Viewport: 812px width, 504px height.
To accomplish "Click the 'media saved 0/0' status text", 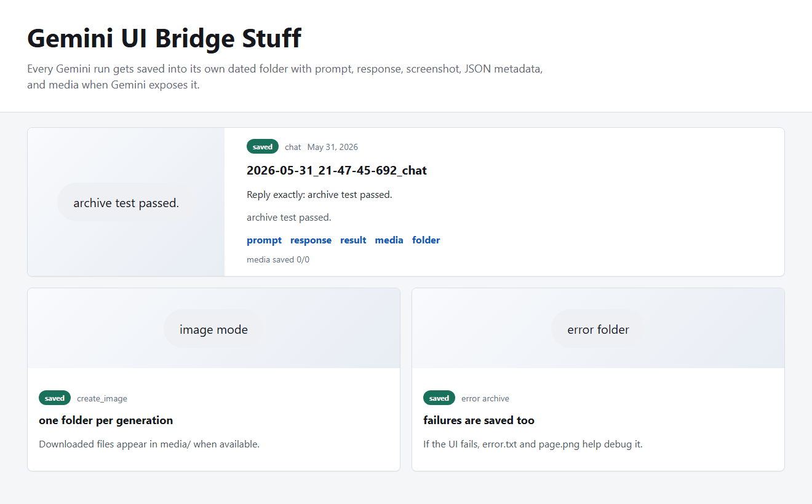I will (x=278, y=259).
